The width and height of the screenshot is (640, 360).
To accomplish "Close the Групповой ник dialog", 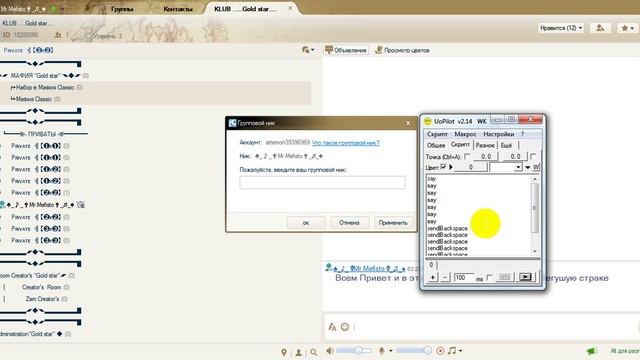I will (x=408, y=123).
